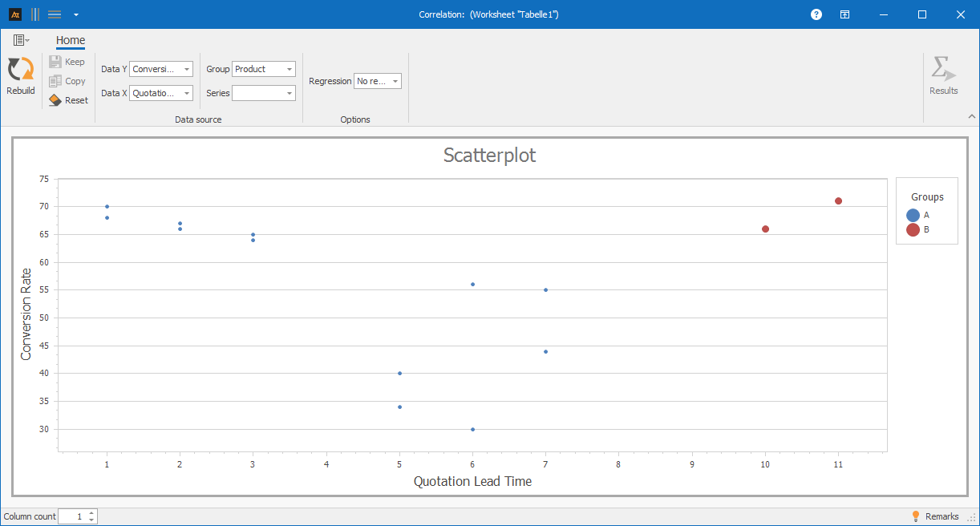Viewport: 980px width, 526px height.
Task: Click the Rebuild chart icon
Action: 21,70
